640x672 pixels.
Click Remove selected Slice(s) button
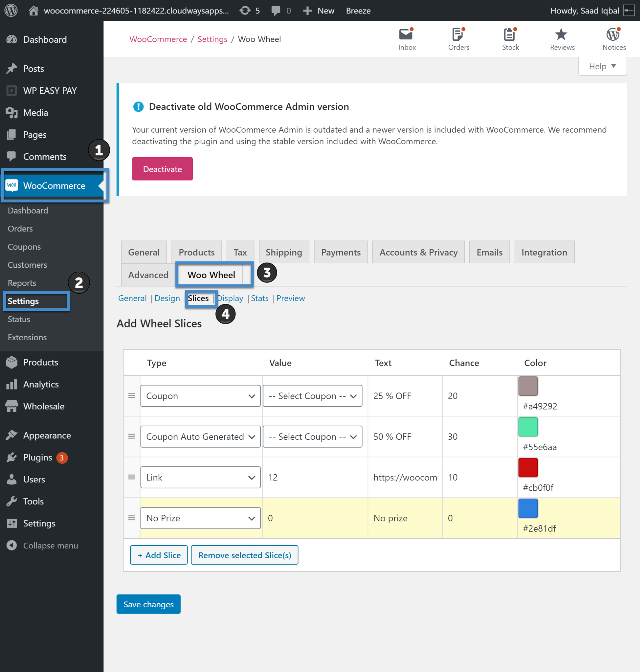245,555
